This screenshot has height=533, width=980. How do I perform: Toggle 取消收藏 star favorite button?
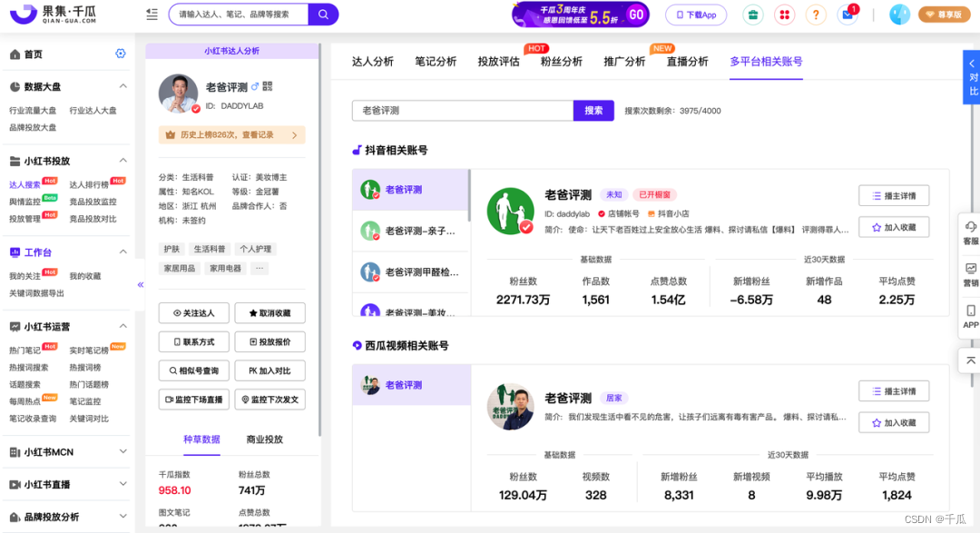coord(269,313)
